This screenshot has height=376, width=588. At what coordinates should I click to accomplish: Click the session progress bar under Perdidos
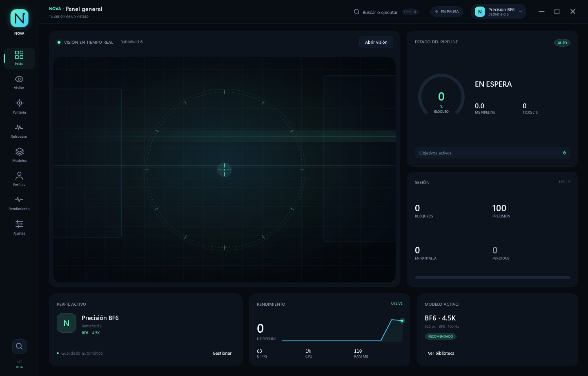point(492,278)
